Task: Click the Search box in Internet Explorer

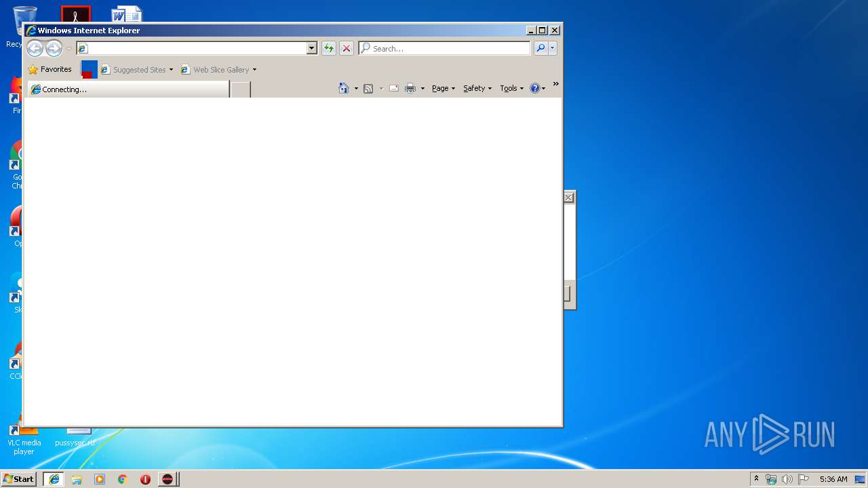Action: pyautogui.click(x=445, y=48)
